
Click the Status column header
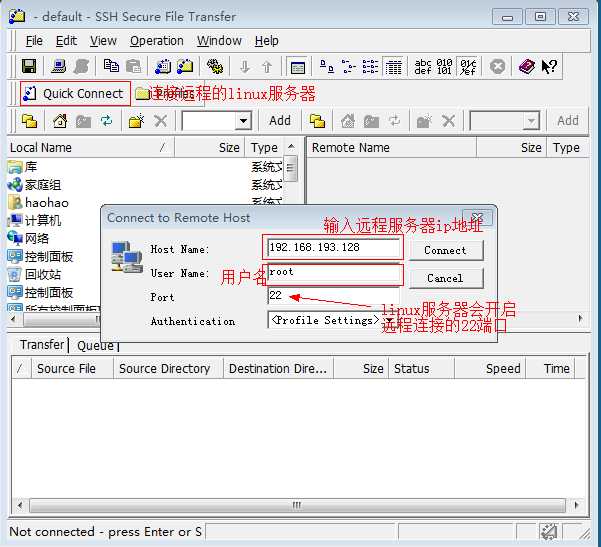pyautogui.click(x=421, y=369)
